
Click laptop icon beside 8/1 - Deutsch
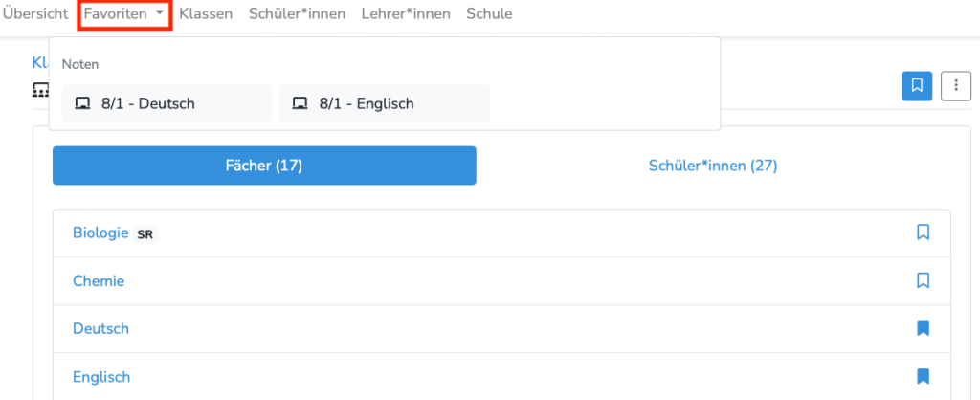(82, 103)
